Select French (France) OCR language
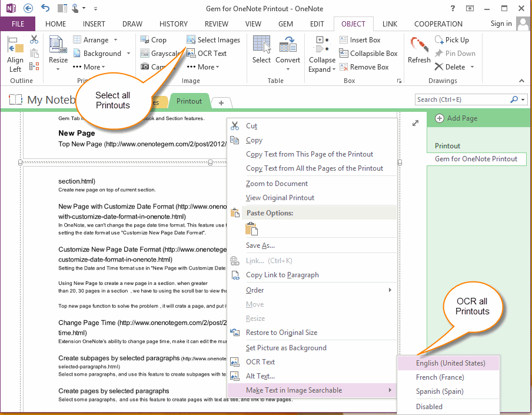532x415 pixels. [x=448, y=377]
